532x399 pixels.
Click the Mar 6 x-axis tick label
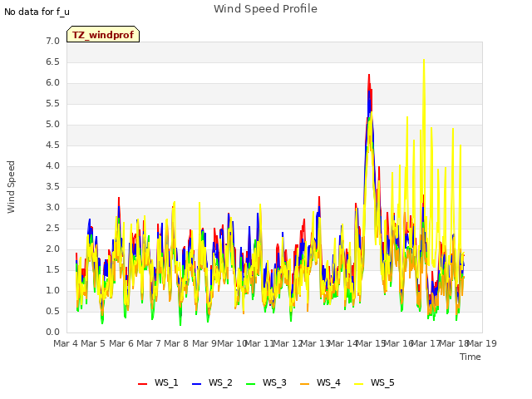[x=121, y=343]
